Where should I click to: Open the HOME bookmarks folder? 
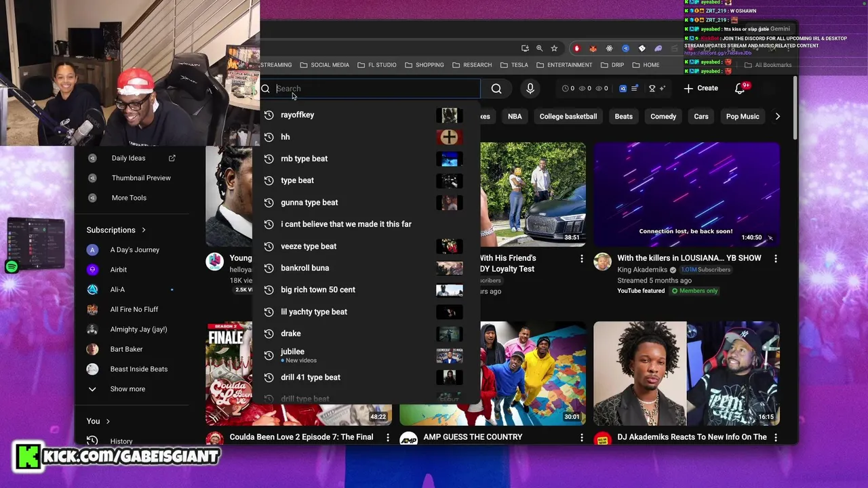tap(646, 65)
